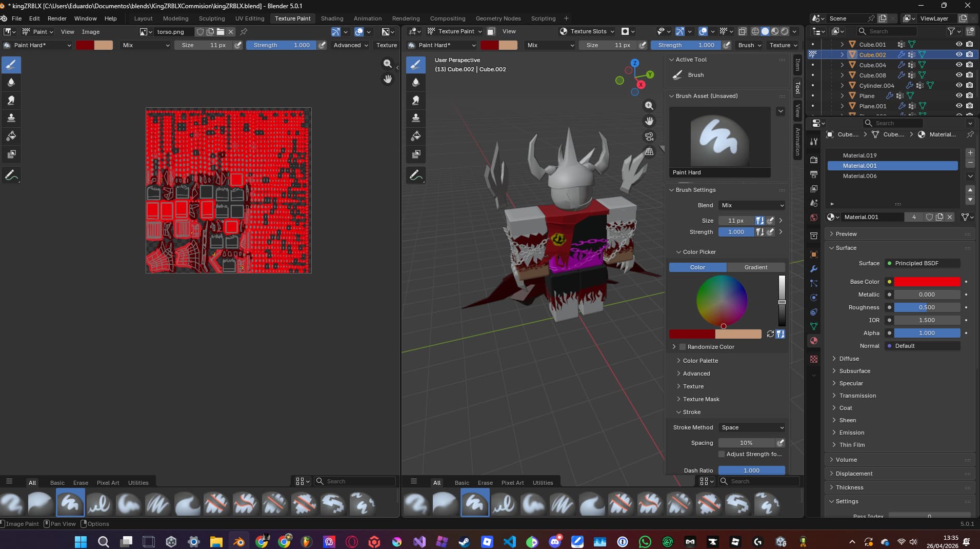Add a new material slot with plus
This screenshot has width=980, height=549.
click(970, 153)
